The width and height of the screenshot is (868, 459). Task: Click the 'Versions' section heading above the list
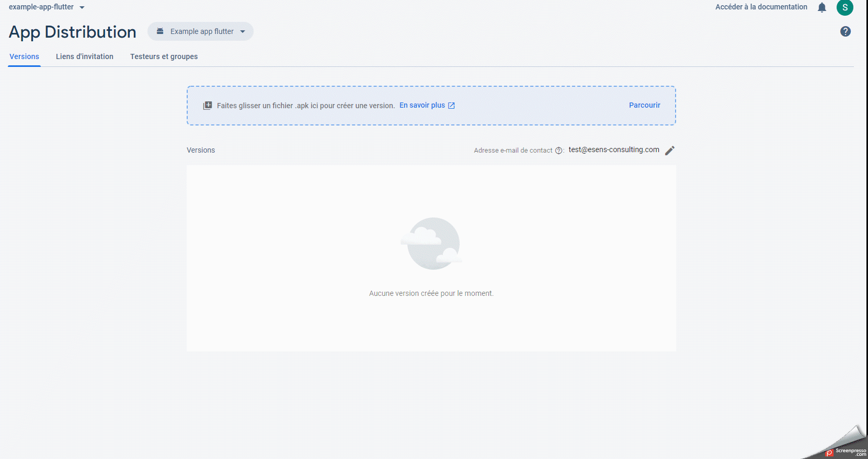[201, 150]
